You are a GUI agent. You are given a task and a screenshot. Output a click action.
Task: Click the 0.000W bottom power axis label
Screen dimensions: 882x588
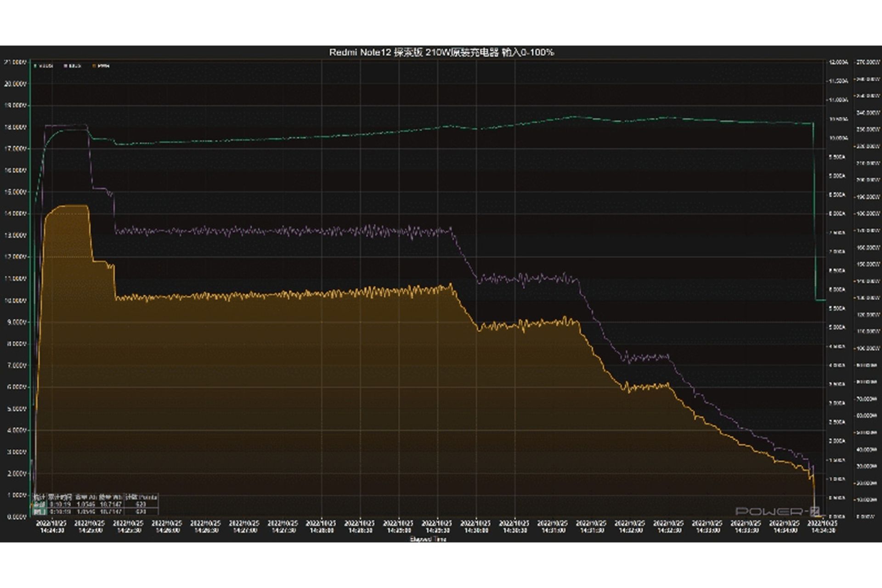point(866,516)
